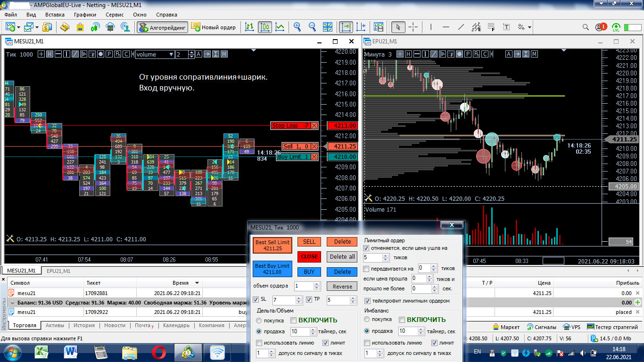
Task: Click the Delete all button
Action: [342, 257]
